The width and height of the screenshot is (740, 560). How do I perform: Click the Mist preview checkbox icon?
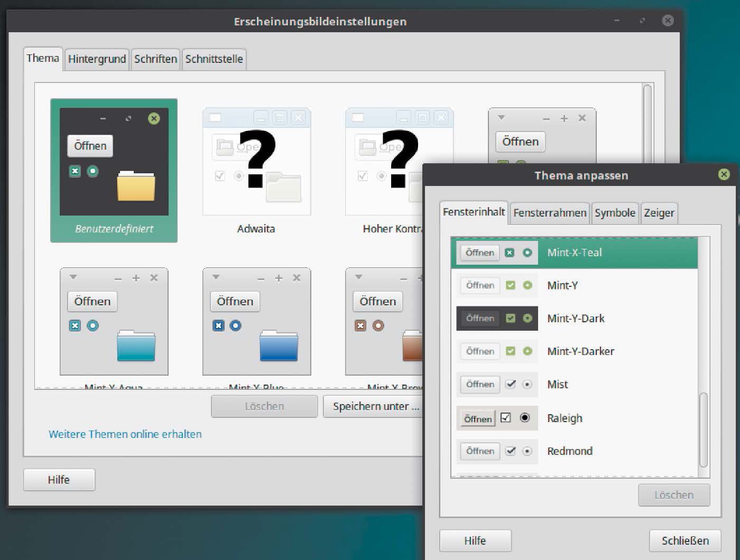511,384
